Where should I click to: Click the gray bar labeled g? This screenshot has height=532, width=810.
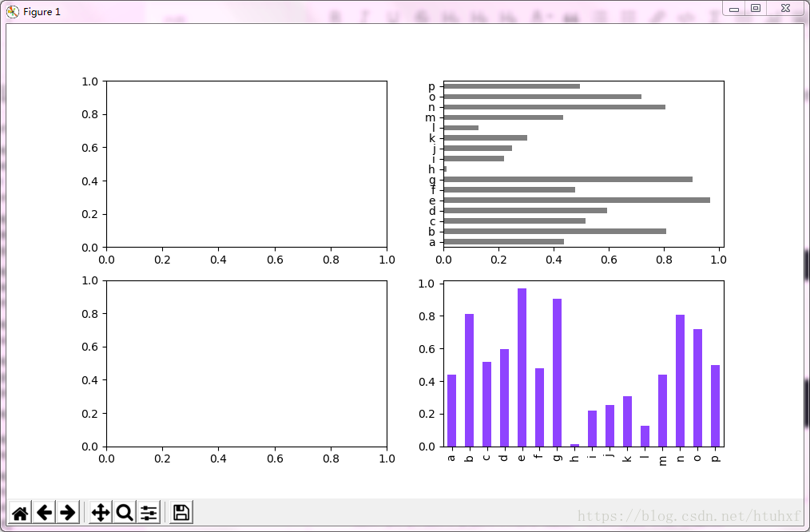point(568,179)
